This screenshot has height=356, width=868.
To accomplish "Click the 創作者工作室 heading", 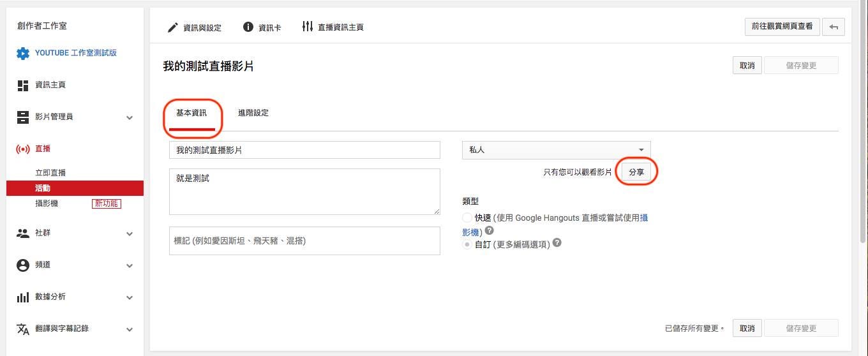I will tap(42, 26).
